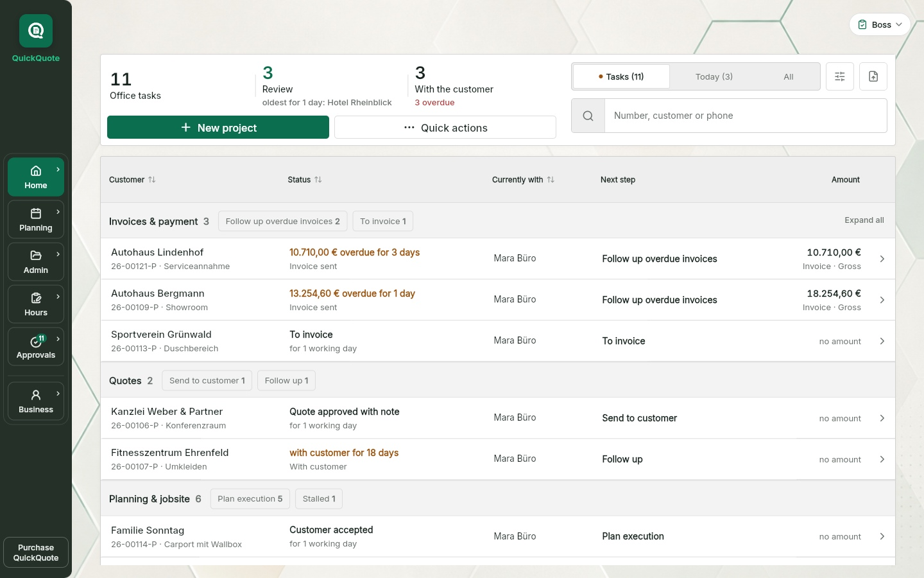Open Fitnesszentrum Ehrenfeld row chevron
Screen dimensions: 924x578
pyautogui.click(x=882, y=459)
